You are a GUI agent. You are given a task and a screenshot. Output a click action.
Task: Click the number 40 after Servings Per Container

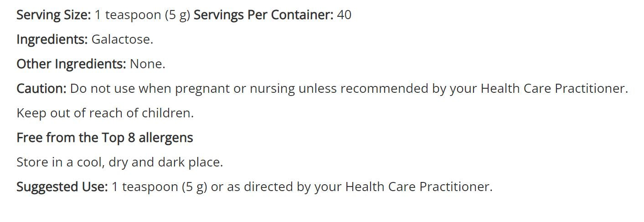point(344,15)
